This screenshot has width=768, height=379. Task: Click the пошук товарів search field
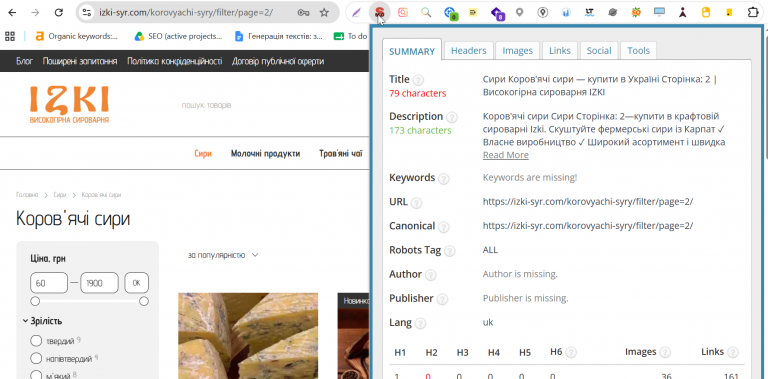pos(206,105)
